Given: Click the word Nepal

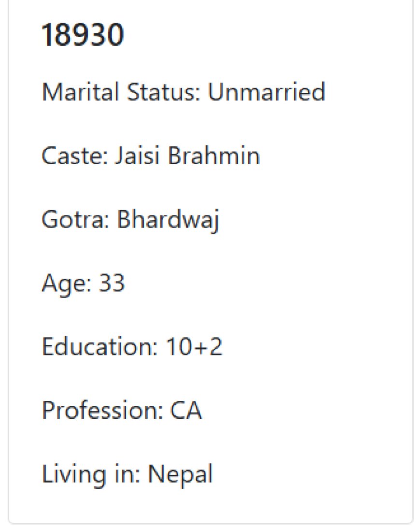Looking at the screenshot, I should coord(180,475).
